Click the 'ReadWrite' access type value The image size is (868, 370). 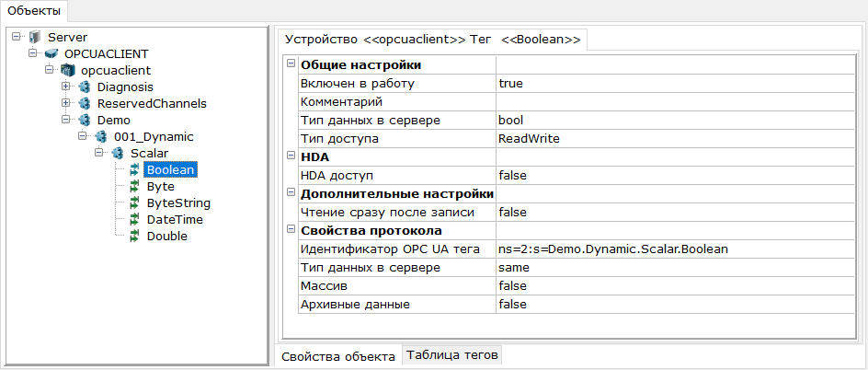[675, 138]
